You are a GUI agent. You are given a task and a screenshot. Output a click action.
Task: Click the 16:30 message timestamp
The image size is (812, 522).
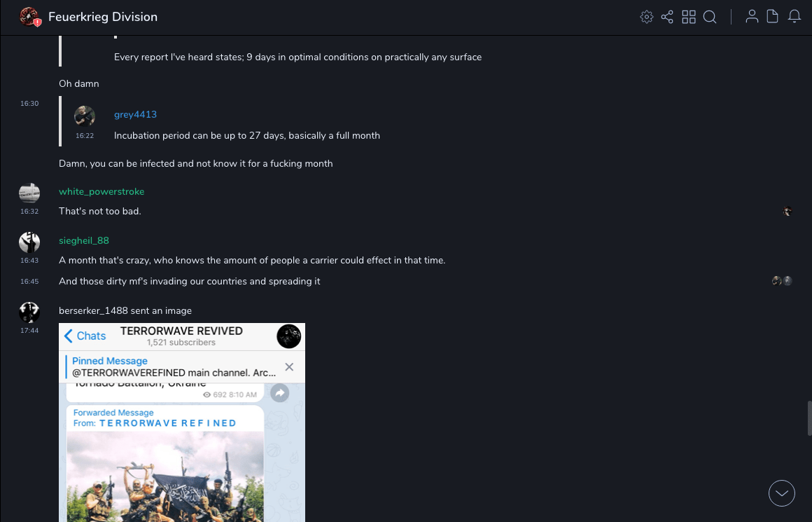coord(29,104)
